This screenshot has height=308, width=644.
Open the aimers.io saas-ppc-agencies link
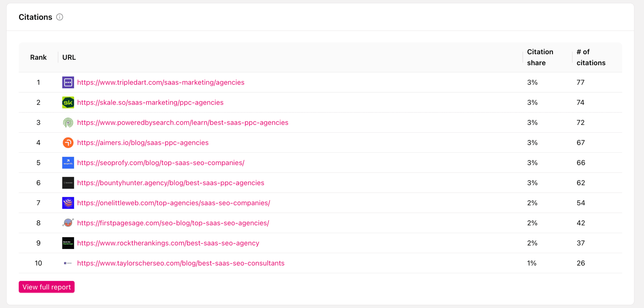[142, 143]
